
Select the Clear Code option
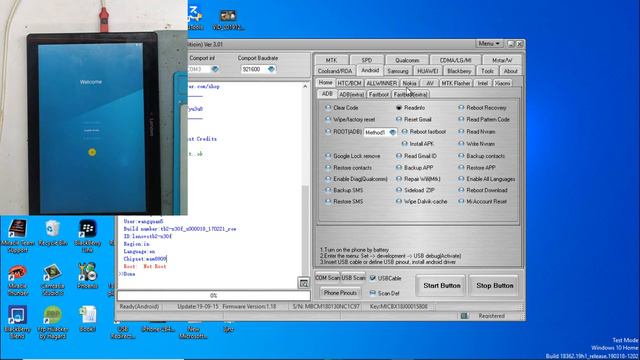click(342, 108)
